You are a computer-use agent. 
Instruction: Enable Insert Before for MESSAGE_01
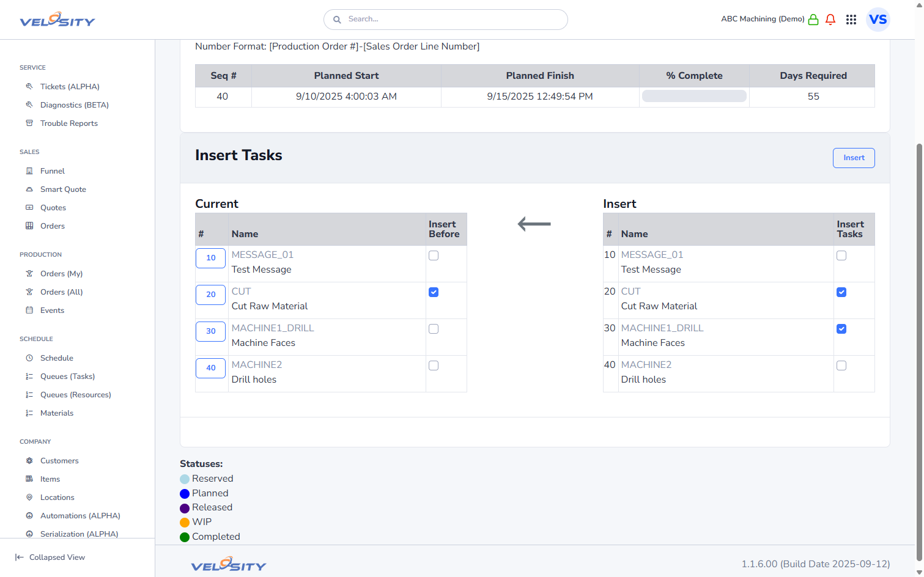434,255
